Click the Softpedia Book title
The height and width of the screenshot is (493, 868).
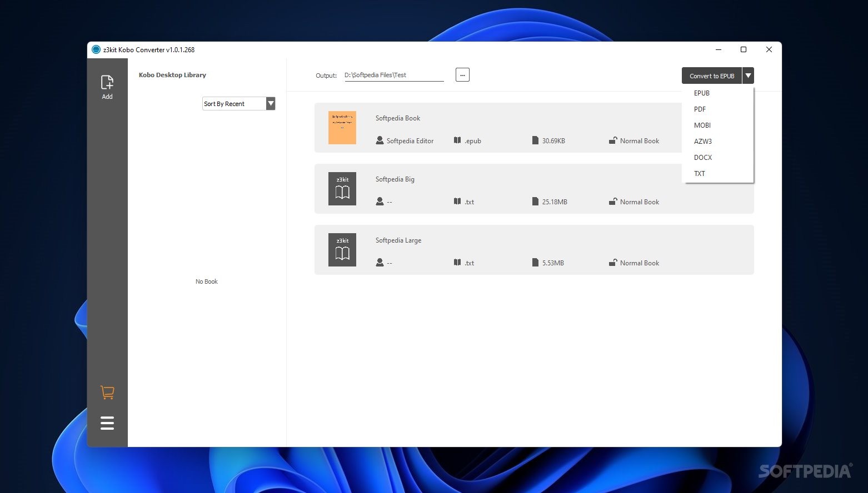[x=398, y=118]
